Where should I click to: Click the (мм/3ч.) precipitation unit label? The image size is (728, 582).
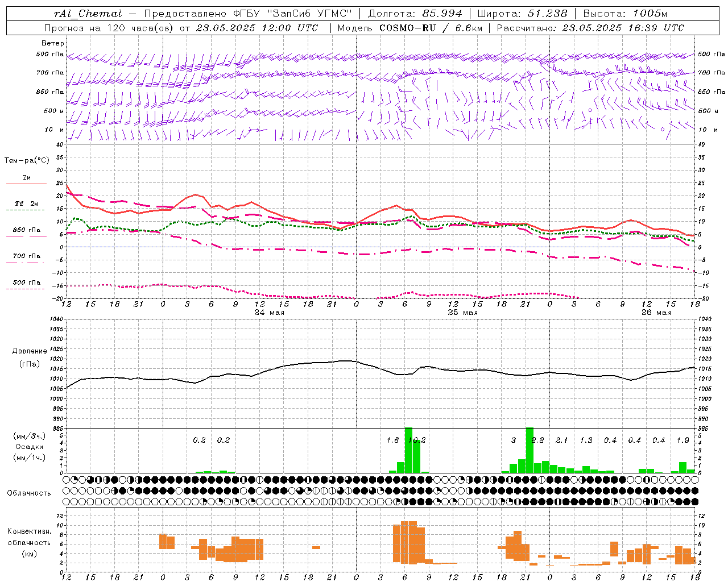(x=30, y=436)
